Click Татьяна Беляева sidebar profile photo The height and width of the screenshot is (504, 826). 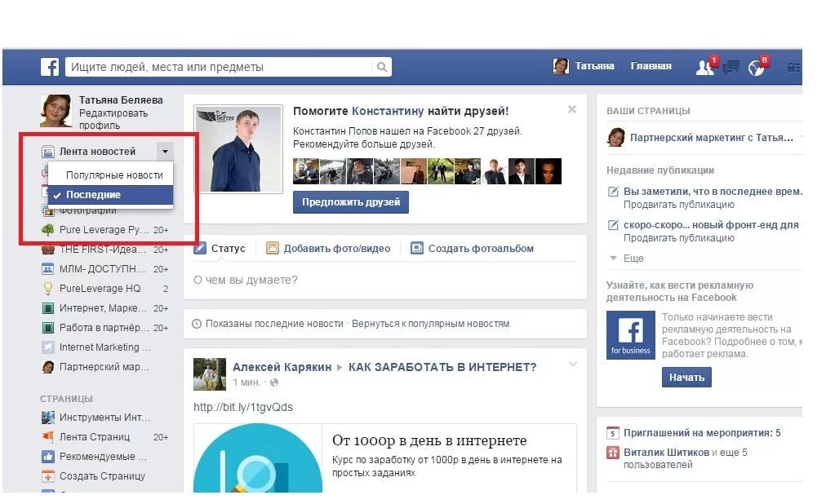pyautogui.click(x=56, y=111)
